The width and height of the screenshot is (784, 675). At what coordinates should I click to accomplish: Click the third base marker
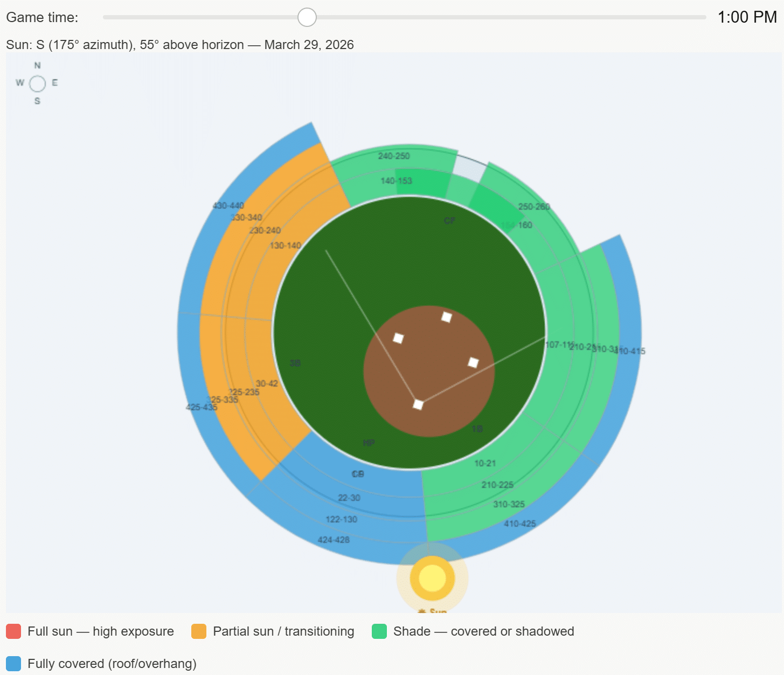[x=398, y=338]
